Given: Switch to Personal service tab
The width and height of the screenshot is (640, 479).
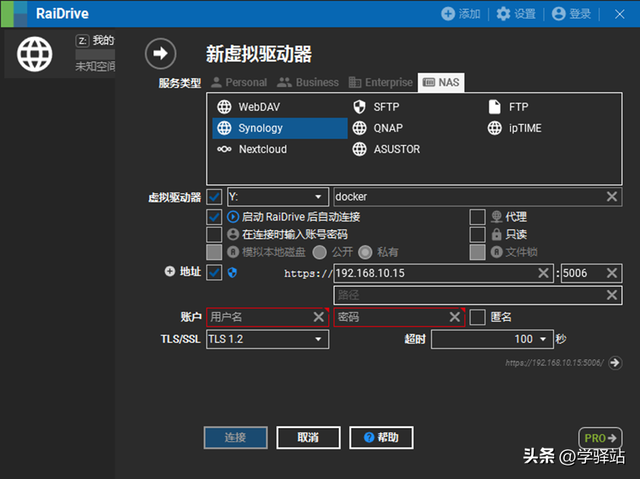Looking at the screenshot, I should tap(240, 82).
